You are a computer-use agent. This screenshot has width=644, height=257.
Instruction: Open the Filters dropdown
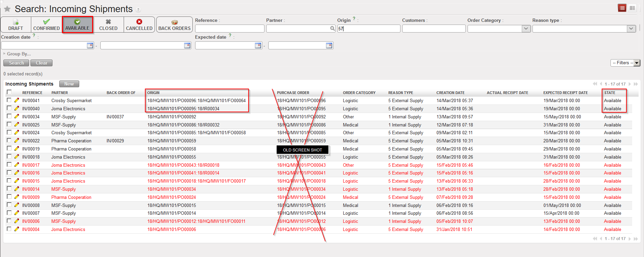pos(625,63)
